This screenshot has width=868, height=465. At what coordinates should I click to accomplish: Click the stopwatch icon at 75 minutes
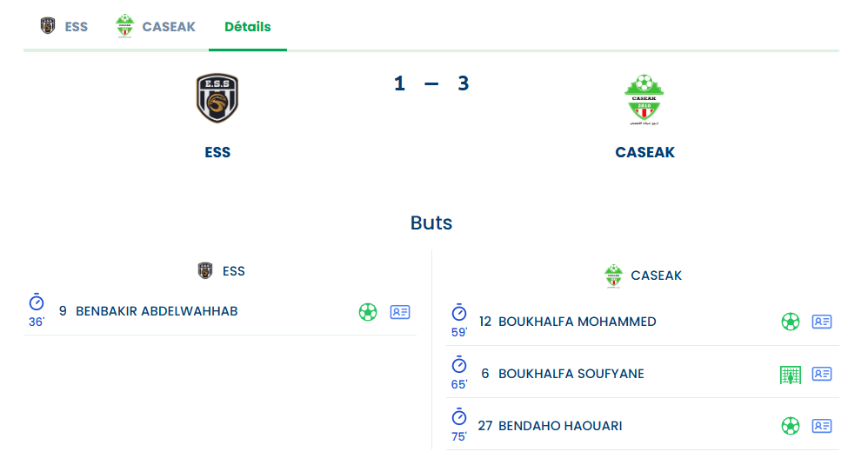point(459,417)
